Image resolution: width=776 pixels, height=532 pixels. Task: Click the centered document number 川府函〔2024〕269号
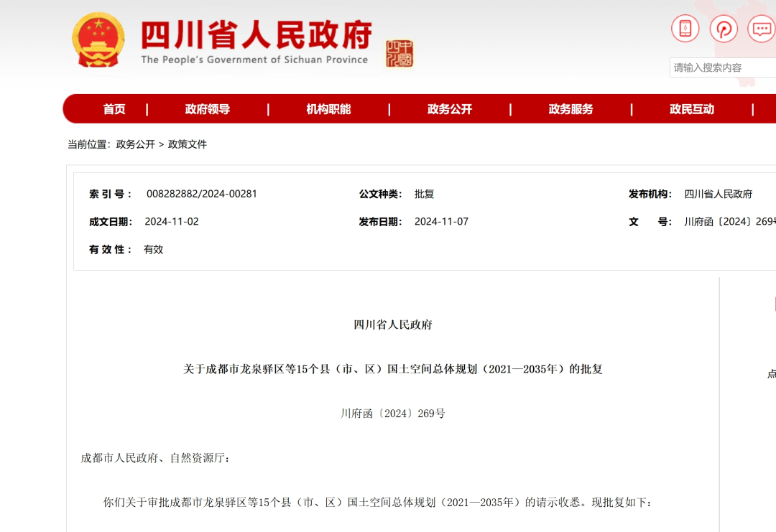coord(393,414)
